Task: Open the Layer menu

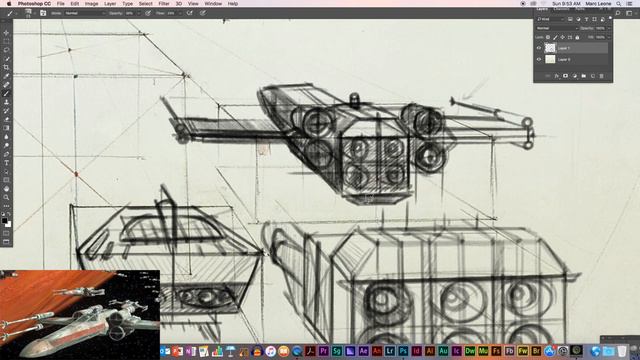Action: pyautogui.click(x=110, y=4)
